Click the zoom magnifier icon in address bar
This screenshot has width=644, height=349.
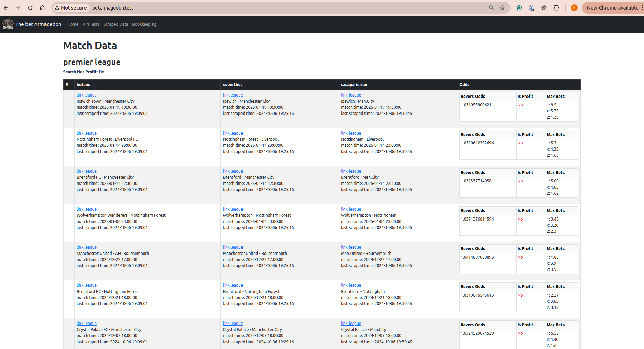(x=491, y=8)
